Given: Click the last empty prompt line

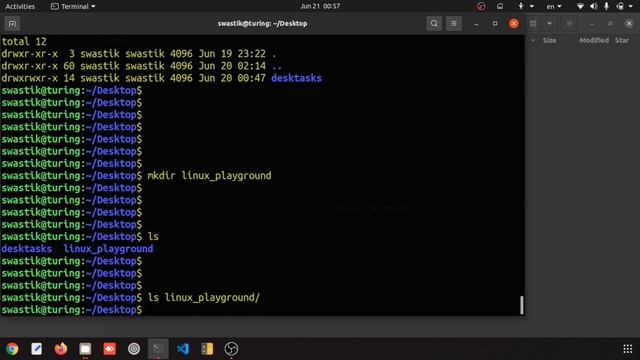Looking at the screenshot, I should click(x=72, y=310).
